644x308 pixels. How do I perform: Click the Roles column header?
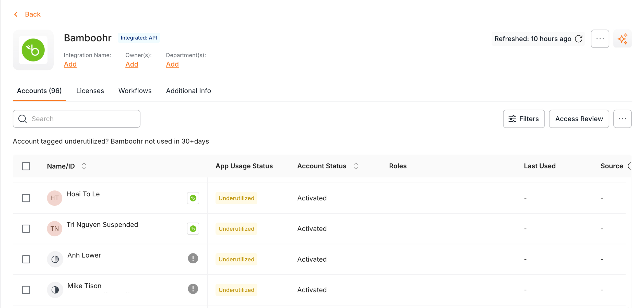[398, 166]
